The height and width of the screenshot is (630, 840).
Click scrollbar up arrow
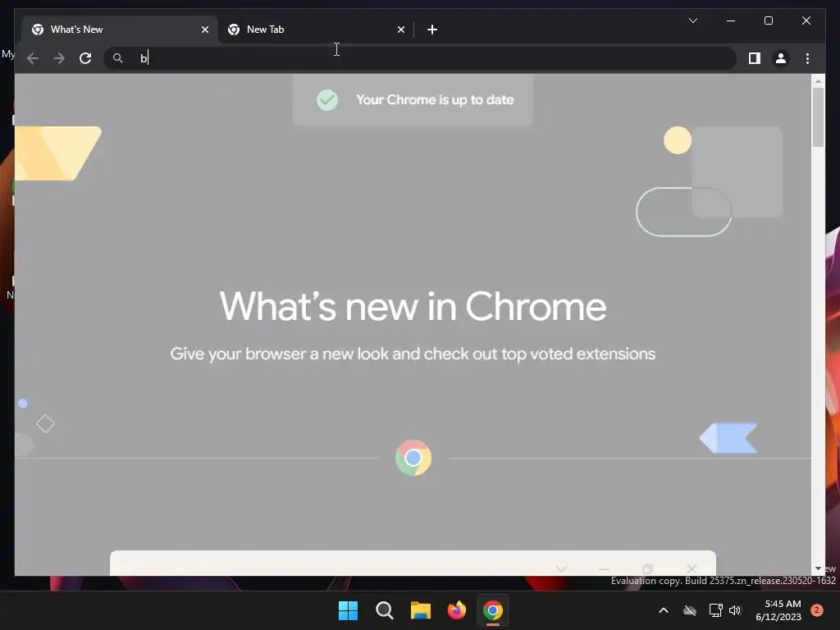coord(818,81)
